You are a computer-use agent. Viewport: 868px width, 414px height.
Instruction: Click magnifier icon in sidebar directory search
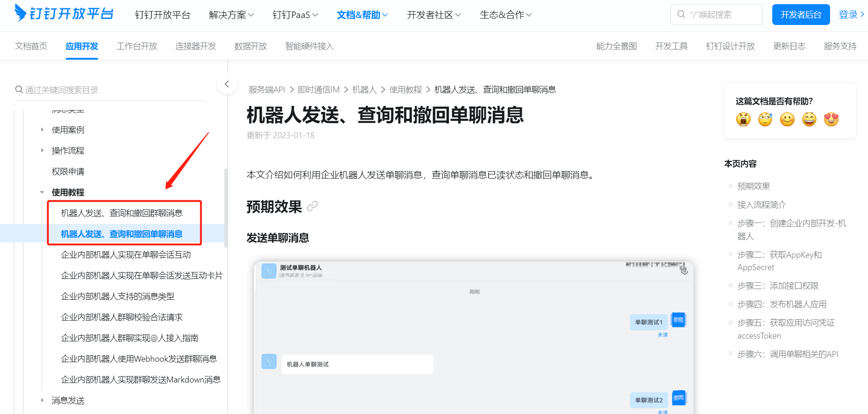pyautogui.click(x=19, y=89)
